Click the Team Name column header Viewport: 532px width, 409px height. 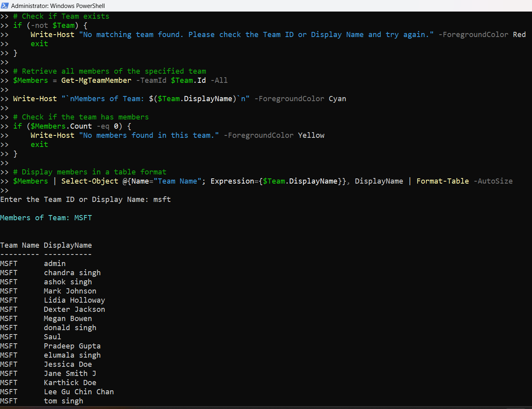click(x=20, y=245)
